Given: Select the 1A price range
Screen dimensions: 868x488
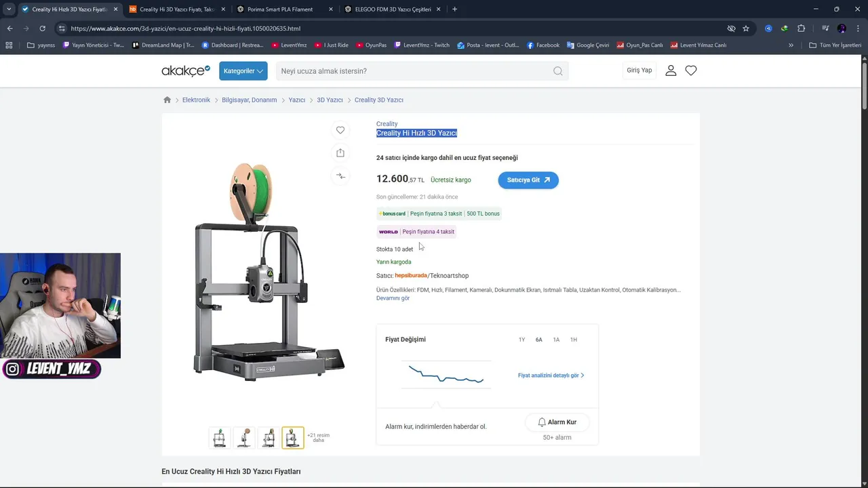Looking at the screenshot, I should [x=556, y=340].
